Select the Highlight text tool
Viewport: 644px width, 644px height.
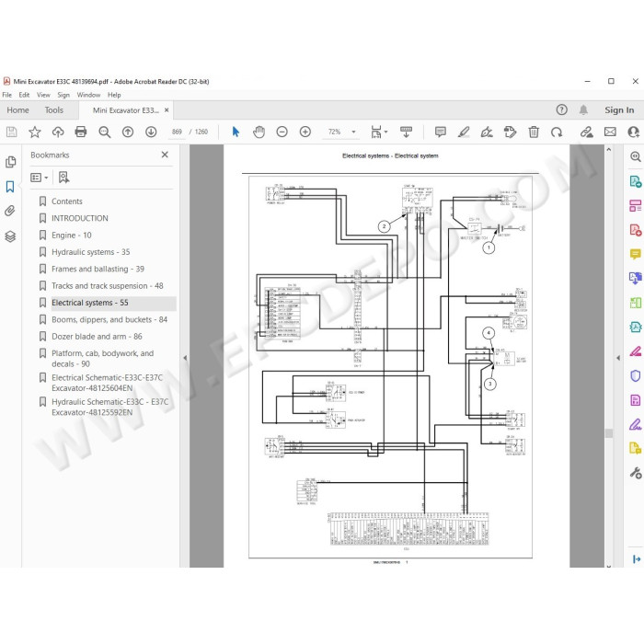coord(464,132)
